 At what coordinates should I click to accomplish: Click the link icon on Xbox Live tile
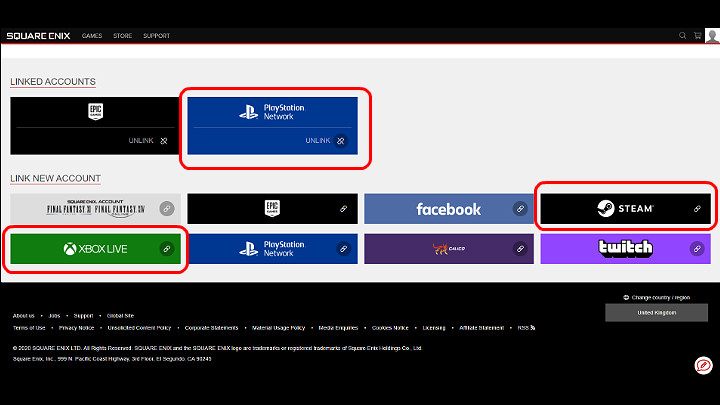pyautogui.click(x=166, y=248)
